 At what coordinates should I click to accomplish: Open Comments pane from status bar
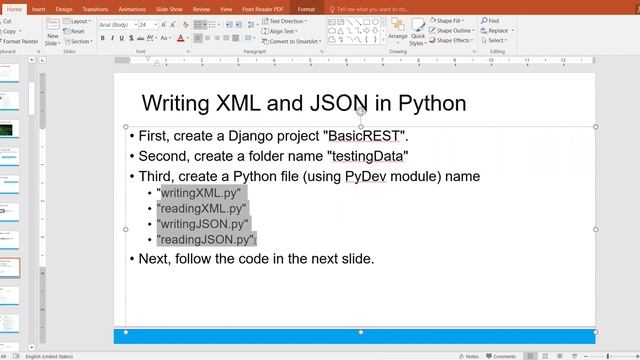501,356
